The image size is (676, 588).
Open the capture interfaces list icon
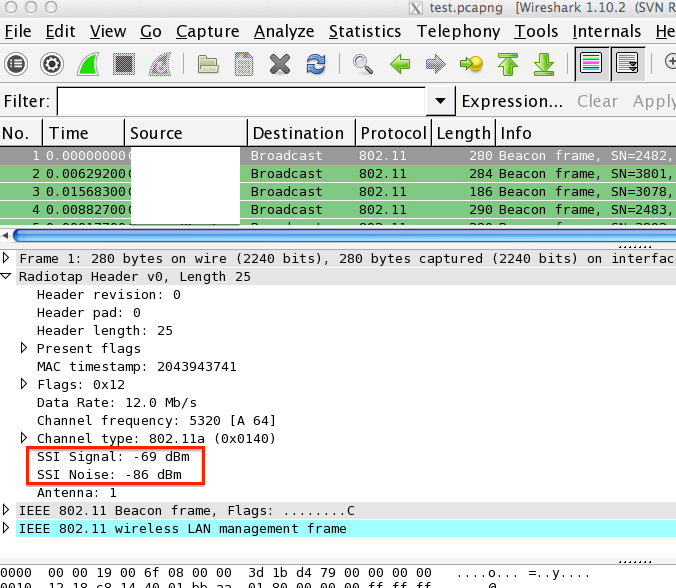pos(16,64)
